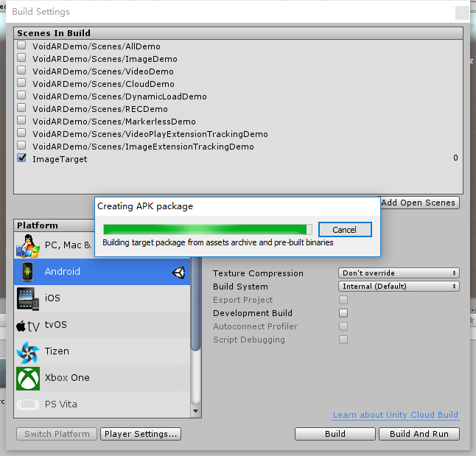The height and width of the screenshot is (456, 476).
Task: Select the VoidARDemo/Scenes/RECDemo scene name
Action: click(x=100, y=109)
